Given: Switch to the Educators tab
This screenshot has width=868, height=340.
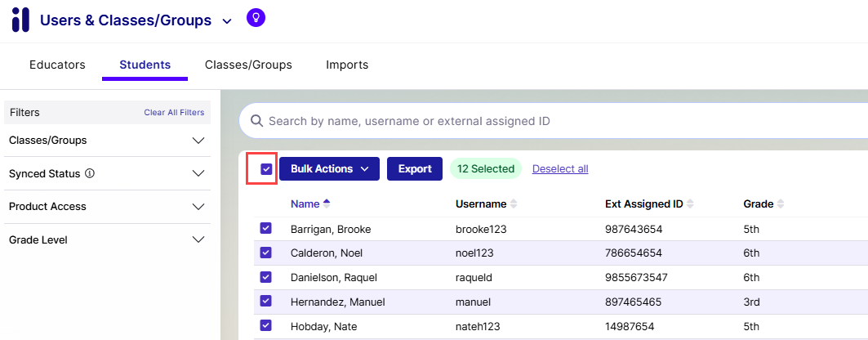Looking at the screenshot, I should 57,65.
